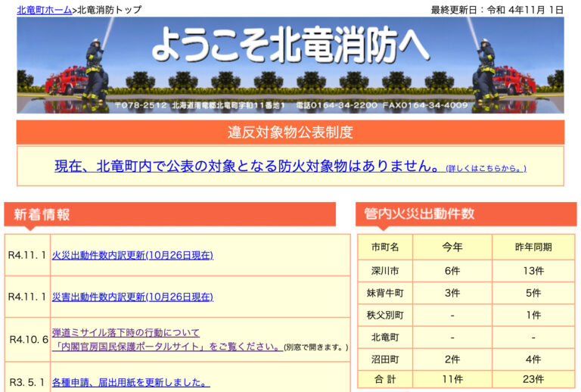
Task: Click the 今年 column header in table
Action: (x=452, y=247)
